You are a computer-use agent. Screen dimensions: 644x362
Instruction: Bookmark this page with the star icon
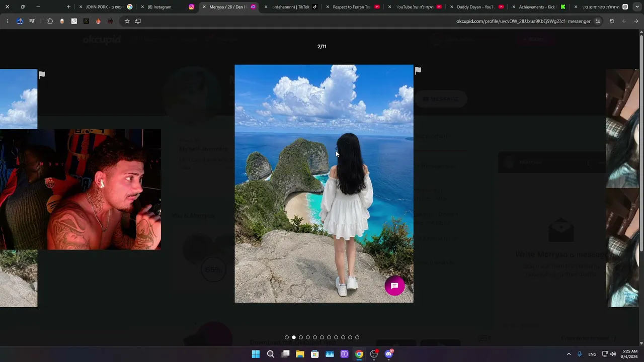[127, 21]
